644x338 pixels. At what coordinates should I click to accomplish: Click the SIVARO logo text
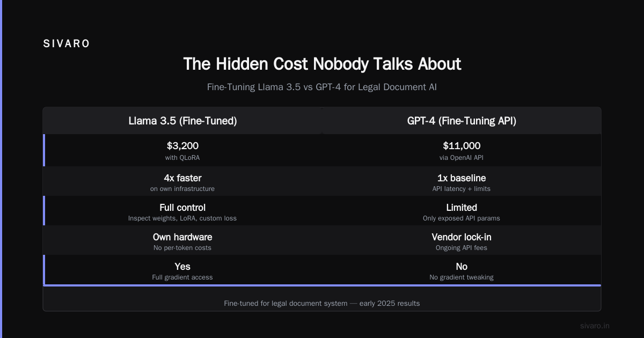tap(67, 44)
